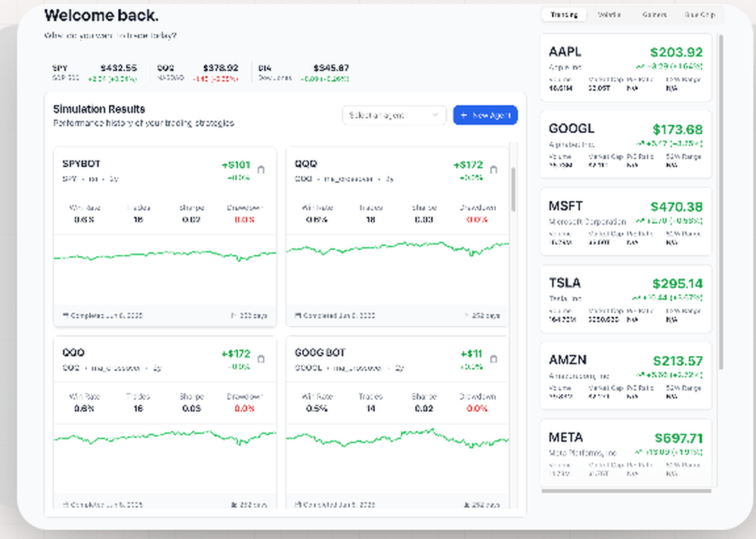This screenshot has height=539, width=756.
Task: Open the AAPL stock card
Action: coord(626,67)
